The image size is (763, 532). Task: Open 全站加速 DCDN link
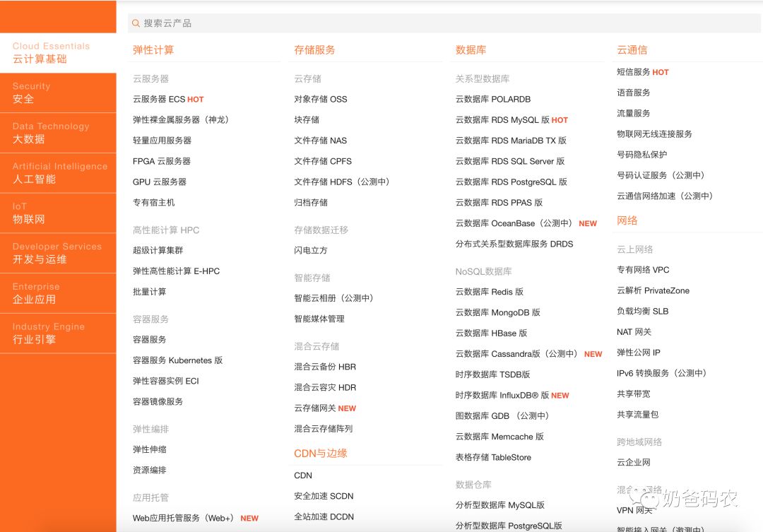324,517
